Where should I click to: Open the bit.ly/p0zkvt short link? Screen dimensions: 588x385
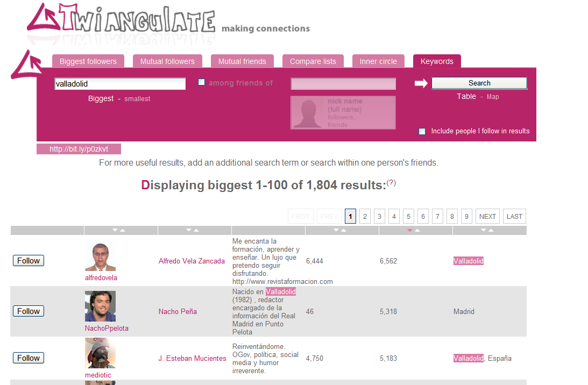[79, 149]
